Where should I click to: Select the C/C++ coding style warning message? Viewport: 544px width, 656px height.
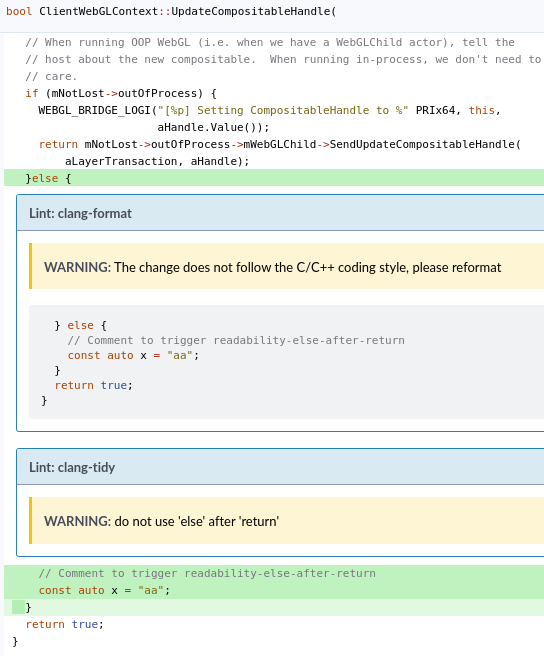[272, 267]
